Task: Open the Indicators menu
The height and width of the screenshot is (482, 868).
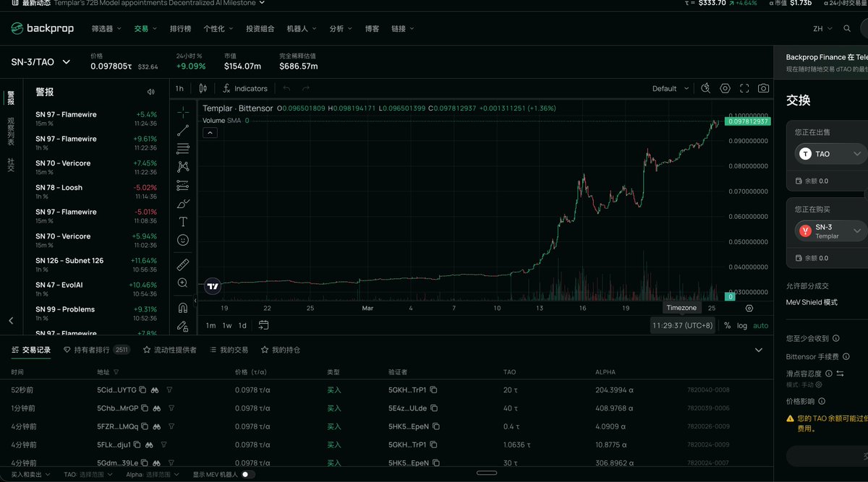Action: tap(245, 88)
